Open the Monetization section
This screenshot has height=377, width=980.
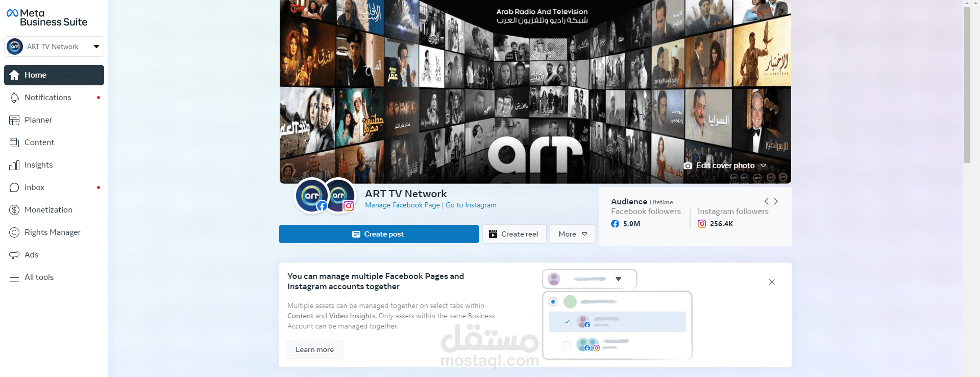(54, 210)
